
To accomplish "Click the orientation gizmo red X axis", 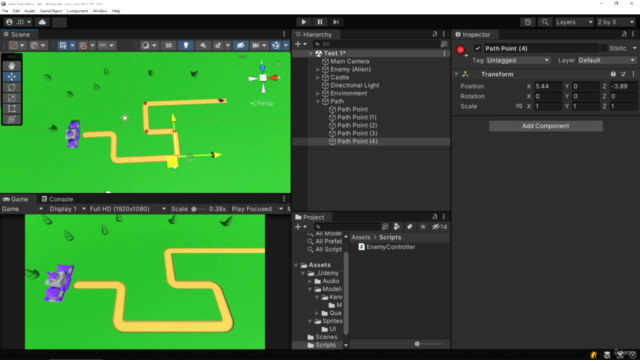I will click(274, 78).
